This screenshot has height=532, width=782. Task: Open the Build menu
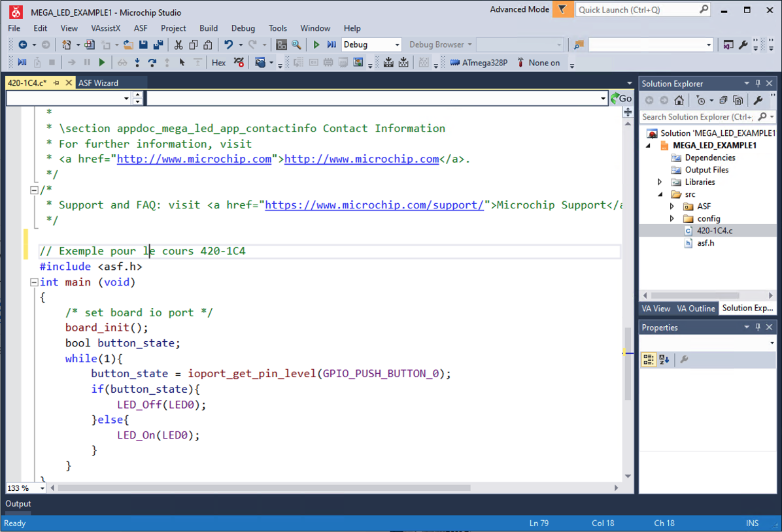(x=209, y=28)
